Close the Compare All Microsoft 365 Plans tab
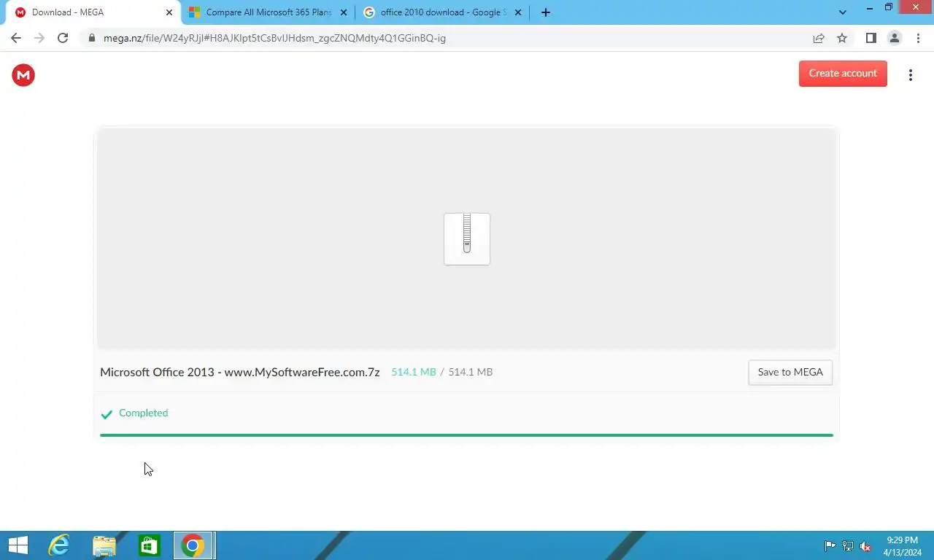The image size is (934, 560). (344, 12)
